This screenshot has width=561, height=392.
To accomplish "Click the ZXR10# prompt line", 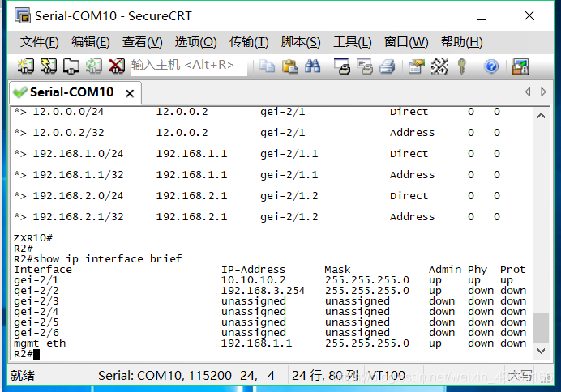I will click(33, 237).
